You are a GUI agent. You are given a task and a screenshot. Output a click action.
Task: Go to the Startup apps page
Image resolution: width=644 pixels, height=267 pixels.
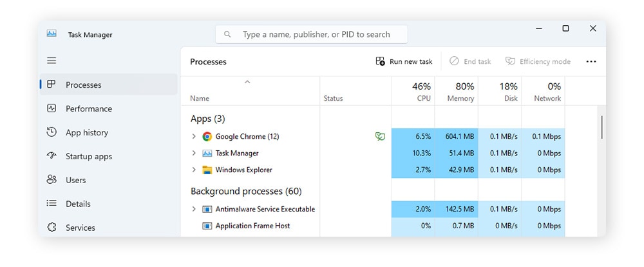pos(108,156)
